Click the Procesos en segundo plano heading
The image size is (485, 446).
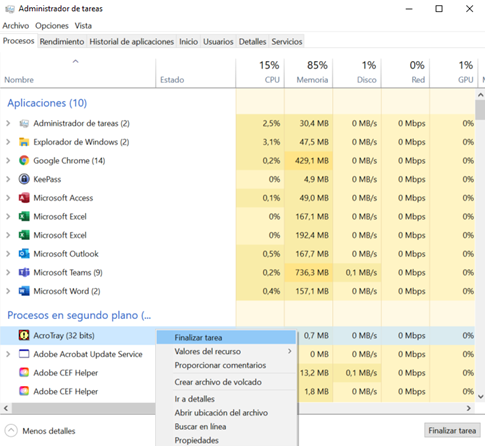[79, 315]
